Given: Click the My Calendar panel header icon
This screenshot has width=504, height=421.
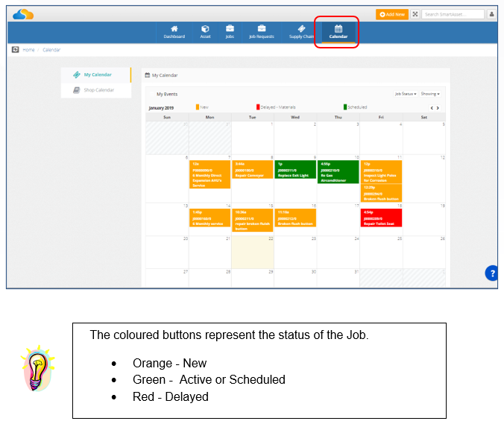Looking at the screenshot, I should pyautogui.click(x=147, y=75).
